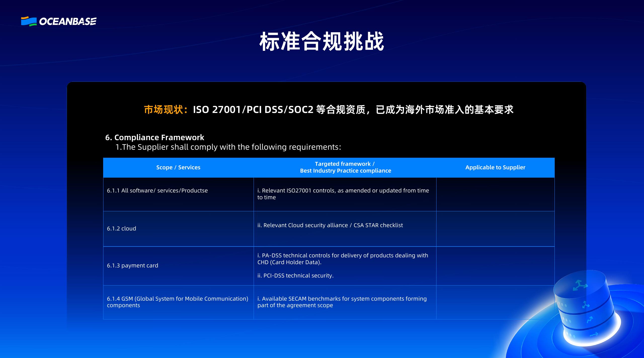Select the OceanBase flag emblem beside the wordmark
Viewport: 644px width, 358px height.
28,21
